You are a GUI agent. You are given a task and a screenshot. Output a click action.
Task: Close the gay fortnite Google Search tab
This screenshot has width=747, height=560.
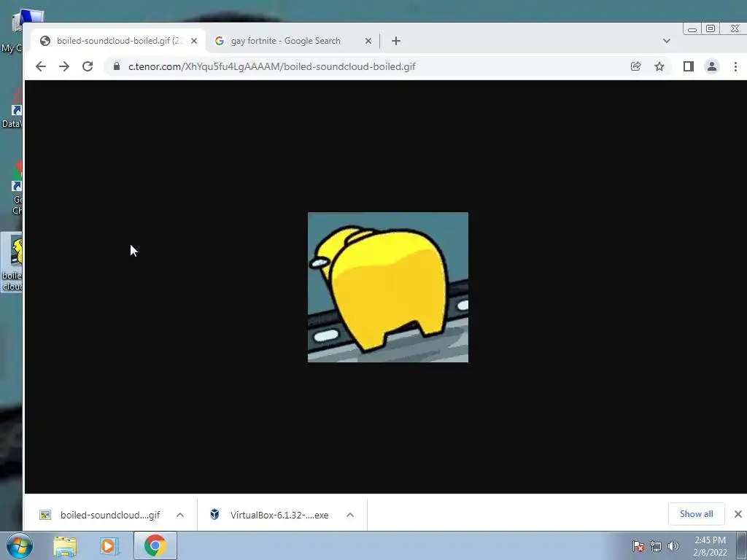click(368, 41)
